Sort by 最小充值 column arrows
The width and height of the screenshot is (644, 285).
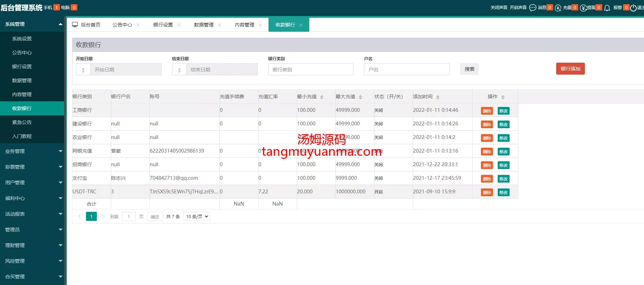coord(322,97)
